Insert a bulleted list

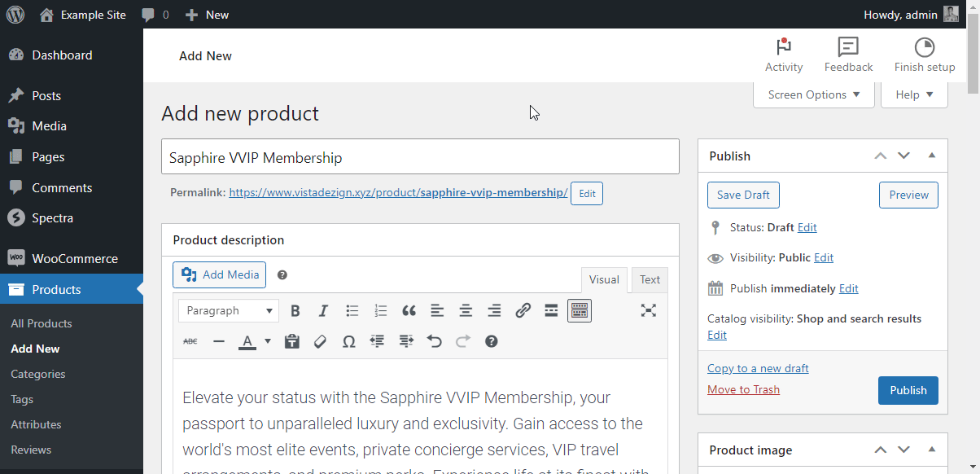tap(352, 311)
